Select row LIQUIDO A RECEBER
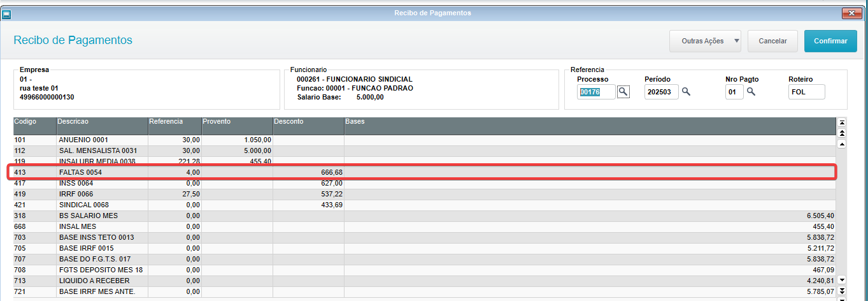The width and height of the screenshot is (868, 301). (x=424, y=281)
